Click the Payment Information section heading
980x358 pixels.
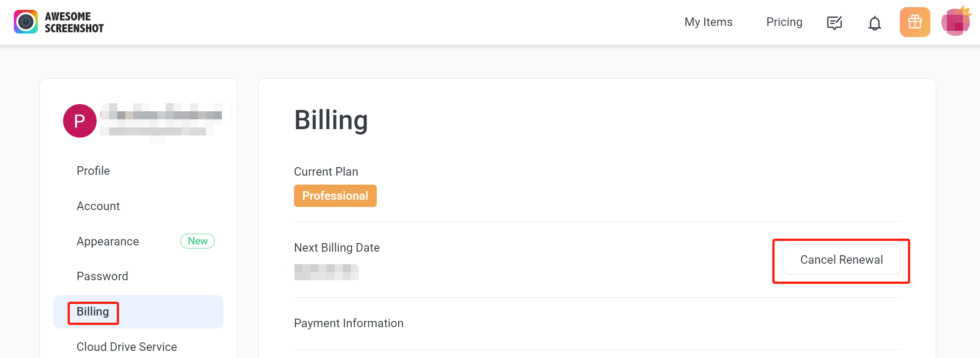pyautogui.click(x=349, y=323)
